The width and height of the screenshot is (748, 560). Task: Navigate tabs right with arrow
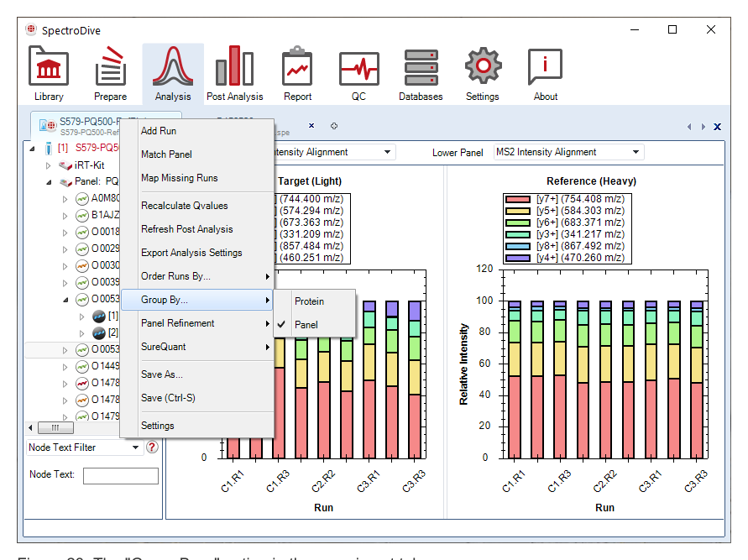(704, 127)
